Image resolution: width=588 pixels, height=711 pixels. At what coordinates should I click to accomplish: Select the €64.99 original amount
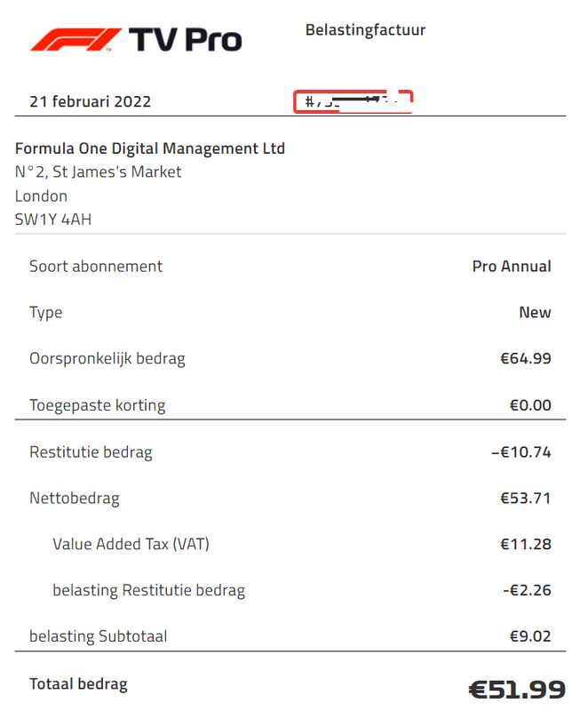coord(526,359)
